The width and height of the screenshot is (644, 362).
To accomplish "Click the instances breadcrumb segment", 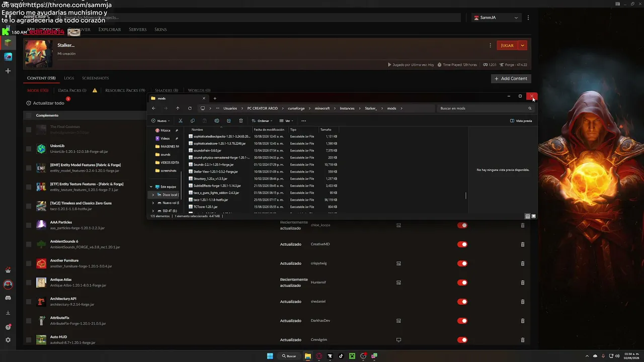I will [x=347, y=108].
